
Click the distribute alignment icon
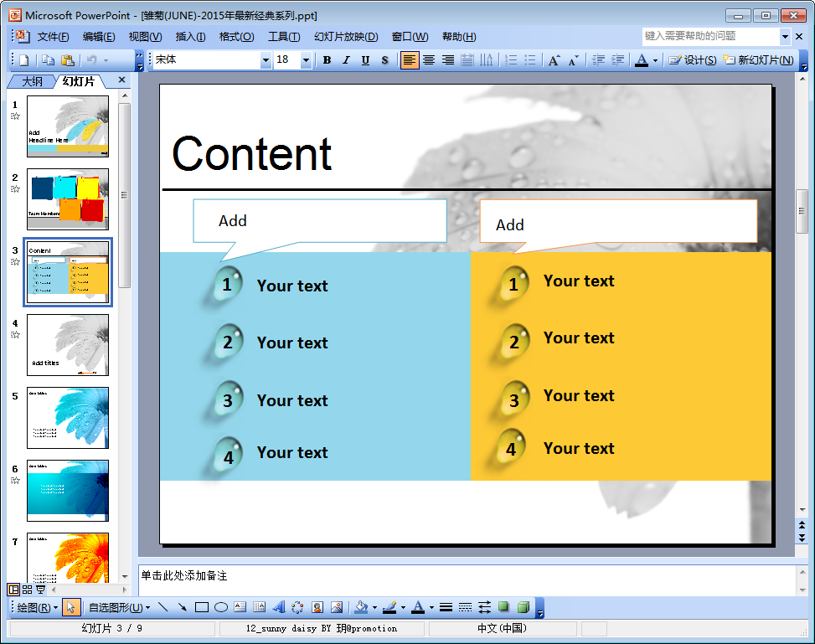[467, 60]
